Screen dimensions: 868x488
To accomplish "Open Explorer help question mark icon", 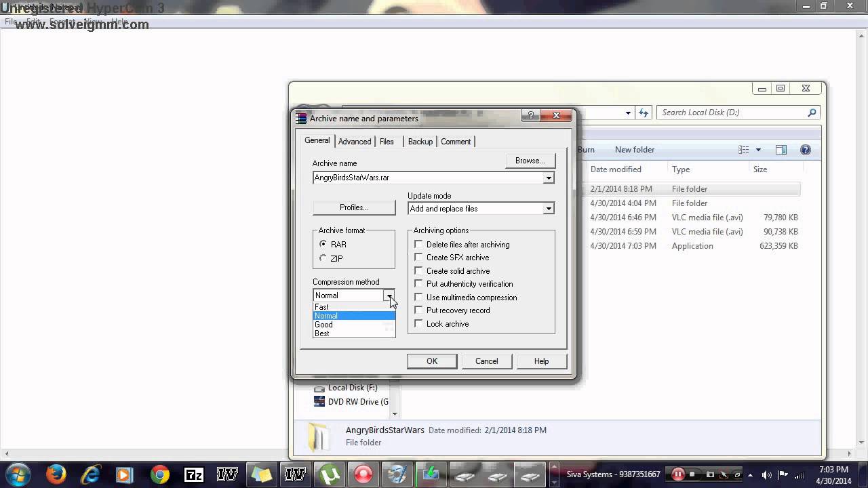I will 806,150.
